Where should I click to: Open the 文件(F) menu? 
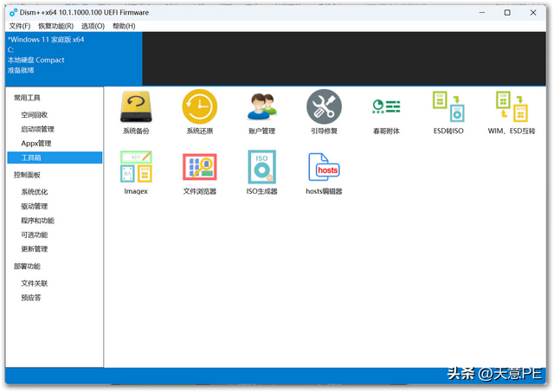tap(20, 26)
